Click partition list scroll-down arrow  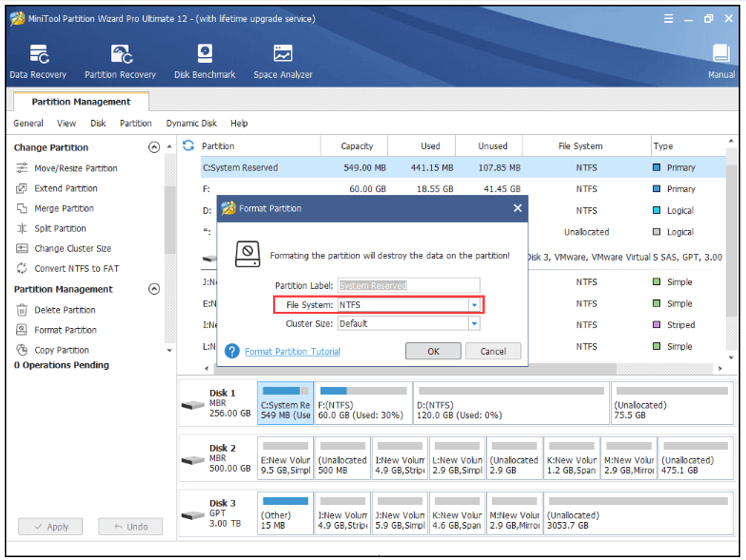click(x=731, y=357)
